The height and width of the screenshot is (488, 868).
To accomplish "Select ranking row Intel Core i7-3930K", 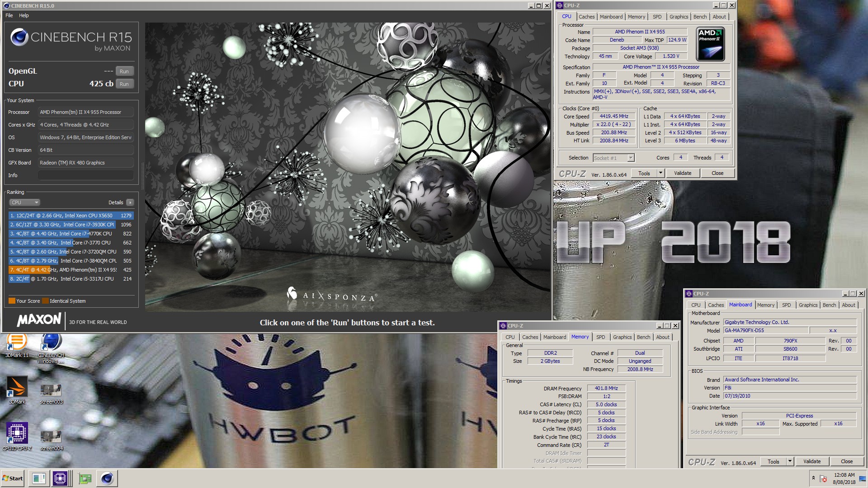I will [71, 225].
